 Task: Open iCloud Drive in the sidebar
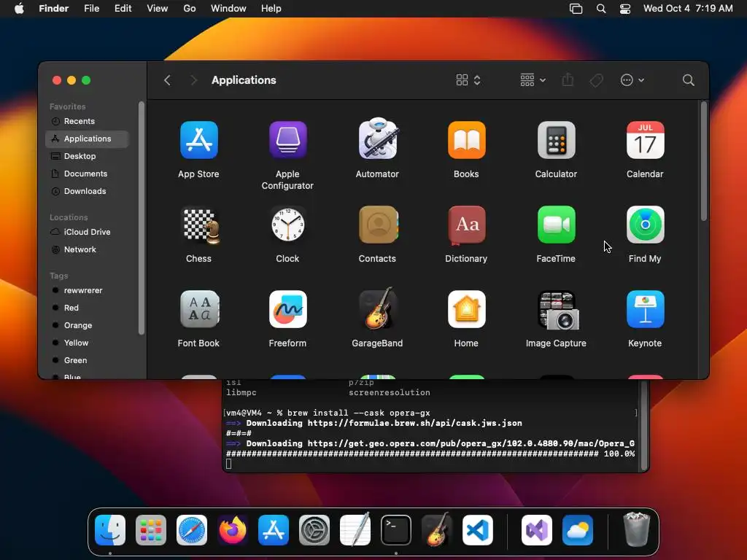[x=88, y=232]
